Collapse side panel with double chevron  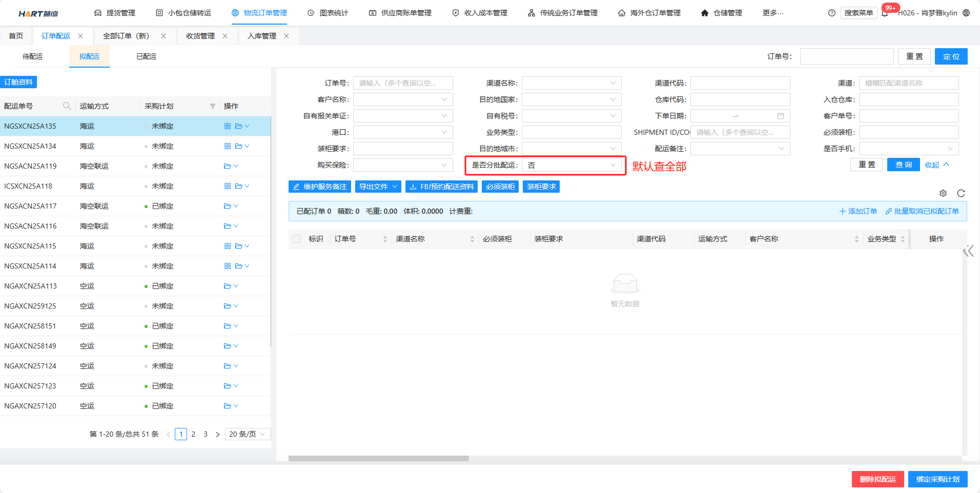click(968, 251)
